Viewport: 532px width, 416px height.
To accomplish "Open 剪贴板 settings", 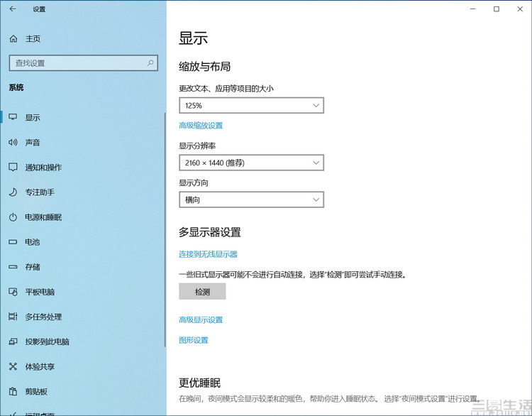I will click(x=36, y=392).
